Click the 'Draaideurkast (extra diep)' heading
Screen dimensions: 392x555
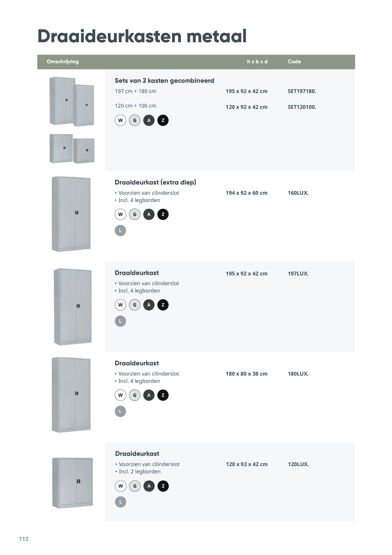pos(155,182)
